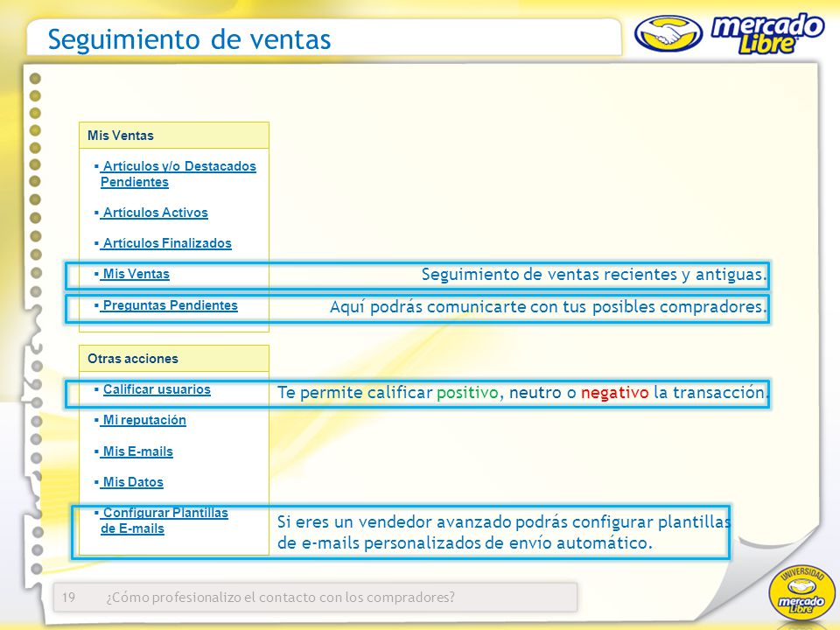The height and width of the screenshot is (630, 840).
Task: Click text 'Si eres un vendedor avanzado'
Action: (x=394, y=521)
